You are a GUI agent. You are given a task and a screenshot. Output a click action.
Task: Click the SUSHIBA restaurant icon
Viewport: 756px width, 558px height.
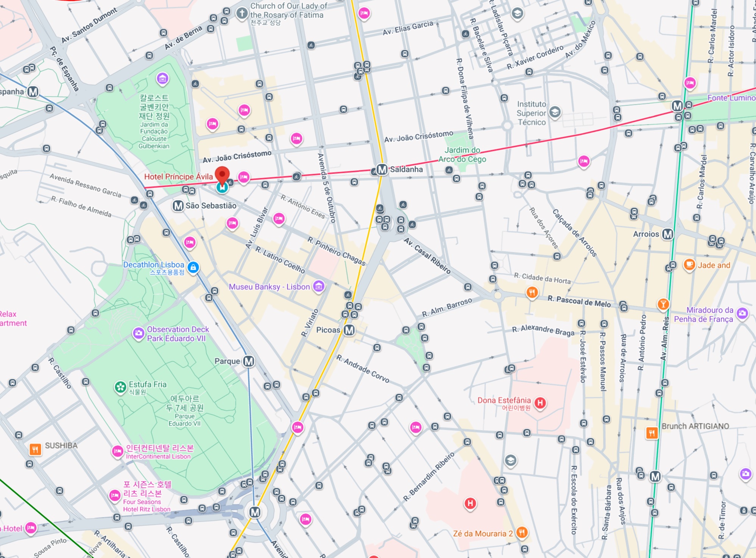click(35, 449)
